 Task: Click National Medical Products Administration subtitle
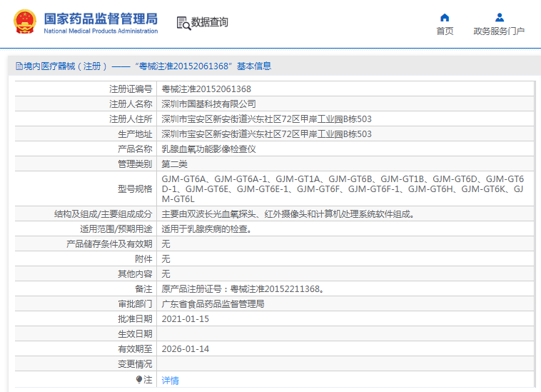101,31
